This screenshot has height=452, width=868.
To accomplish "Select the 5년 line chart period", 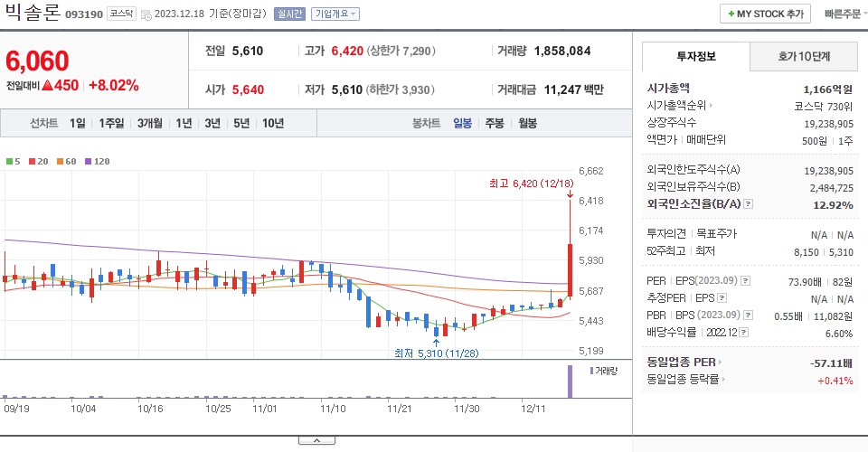I will [x=241, y=123].
